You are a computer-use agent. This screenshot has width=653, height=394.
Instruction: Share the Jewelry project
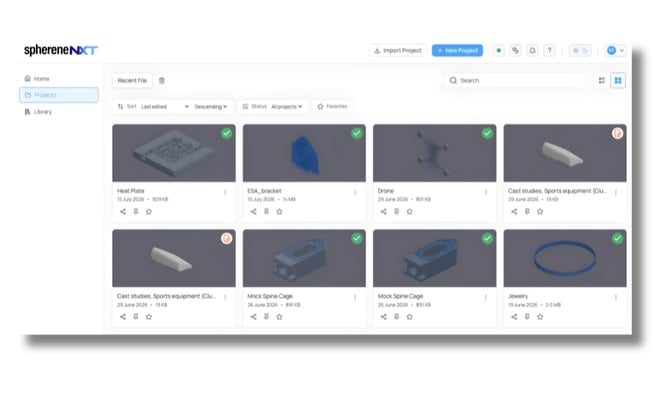514,317
